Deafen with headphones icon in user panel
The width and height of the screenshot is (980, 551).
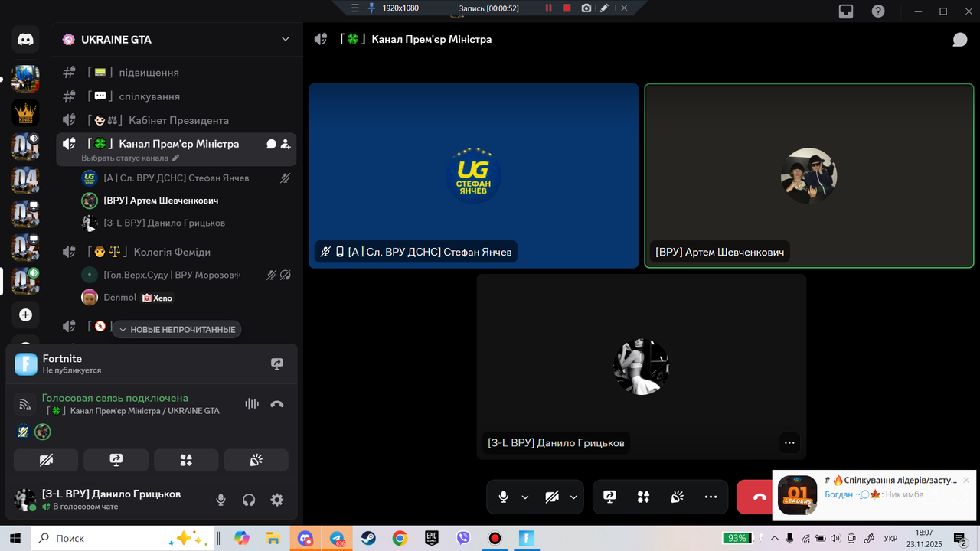(249, 500)
